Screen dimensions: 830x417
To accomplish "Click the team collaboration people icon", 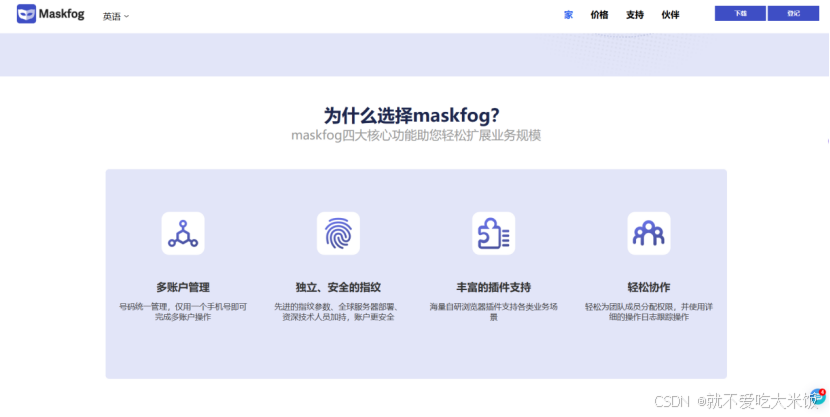I will [x=649, y=233].
